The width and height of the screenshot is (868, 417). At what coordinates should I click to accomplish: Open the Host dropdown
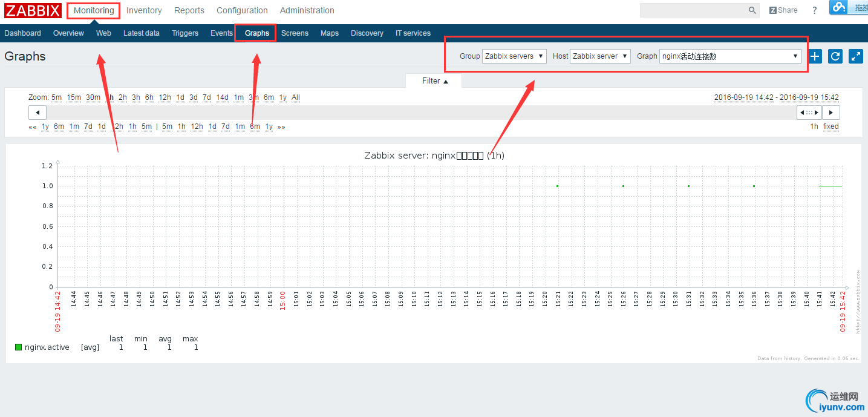600,56
